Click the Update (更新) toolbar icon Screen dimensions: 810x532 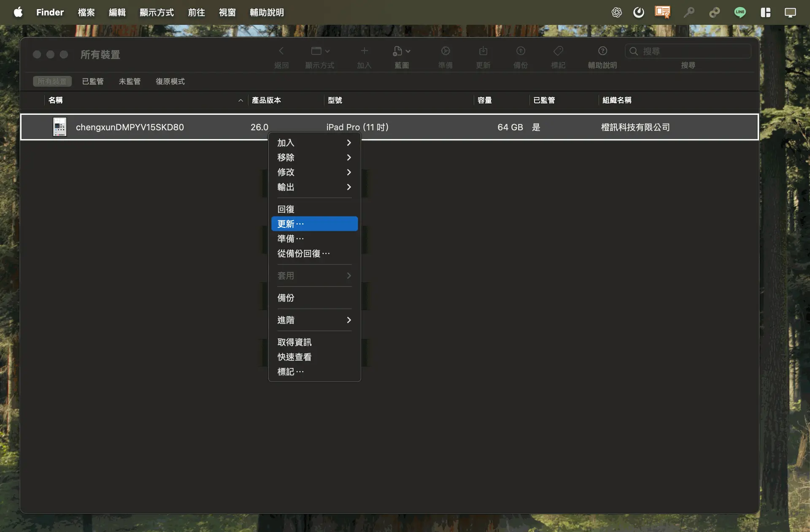(483, 51)
